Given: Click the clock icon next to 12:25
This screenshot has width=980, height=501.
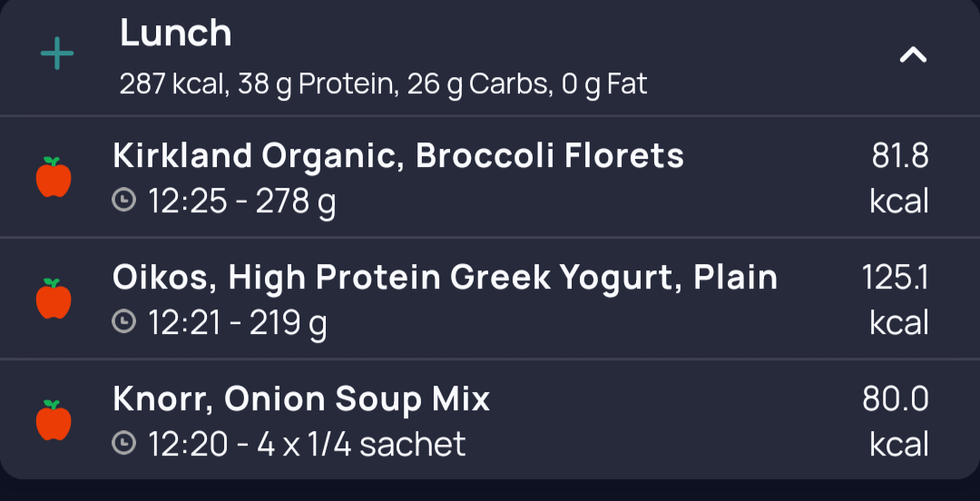Looking at the screenshot, I should [123, 201].
